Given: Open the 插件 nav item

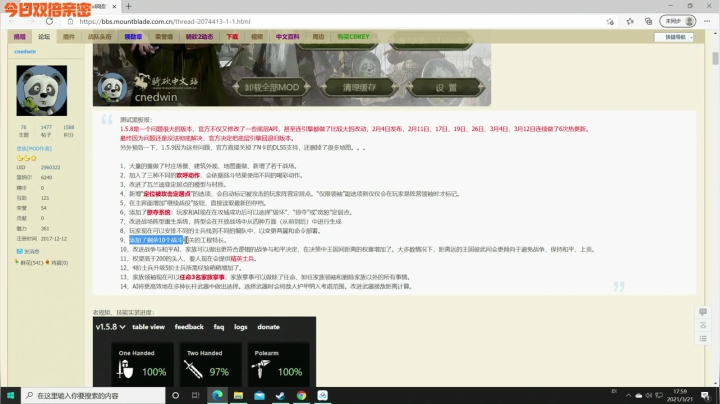Looking at the screenshot, I should (69, 37).
